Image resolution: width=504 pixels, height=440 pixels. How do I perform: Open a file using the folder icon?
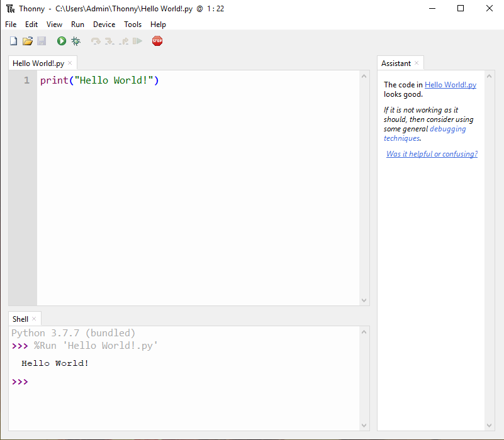(x=28, y=41)
